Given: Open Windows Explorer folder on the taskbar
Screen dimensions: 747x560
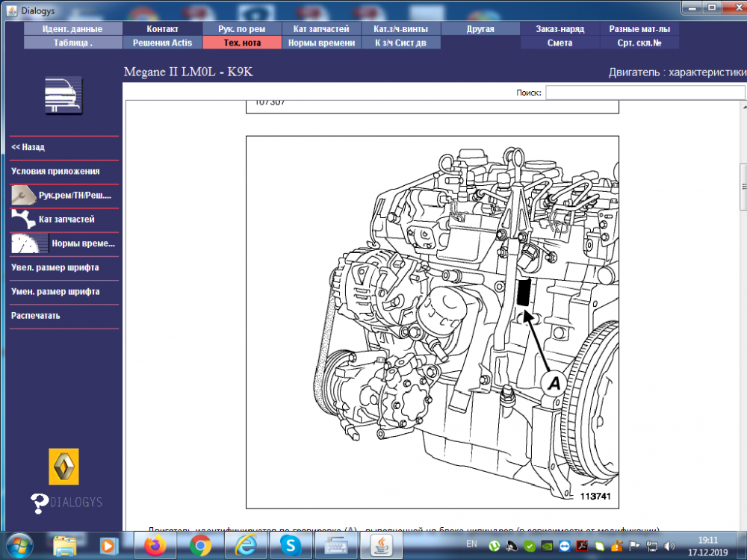Looking at the screenshot, I should (x=65, y=546).
